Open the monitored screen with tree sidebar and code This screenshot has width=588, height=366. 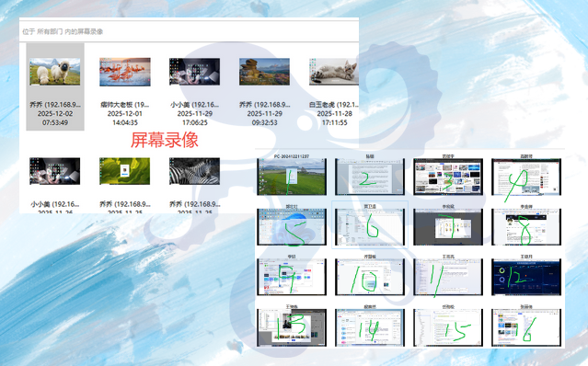[448, 327]
